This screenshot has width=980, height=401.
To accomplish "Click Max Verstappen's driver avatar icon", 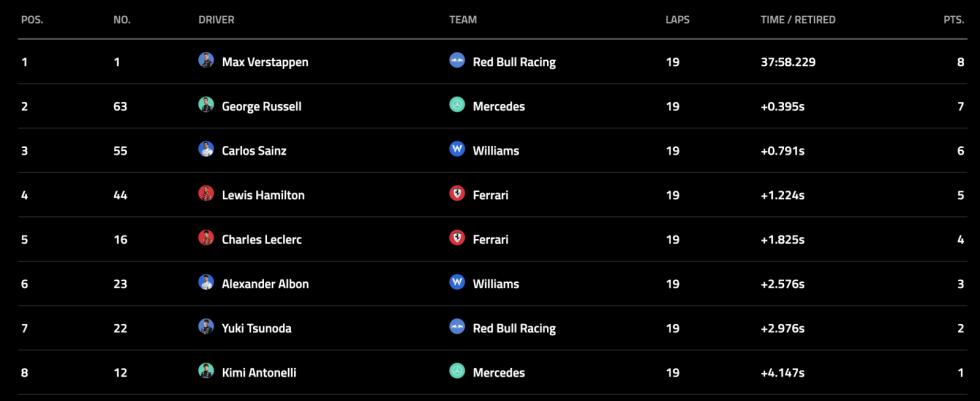I will pos(207,61).
